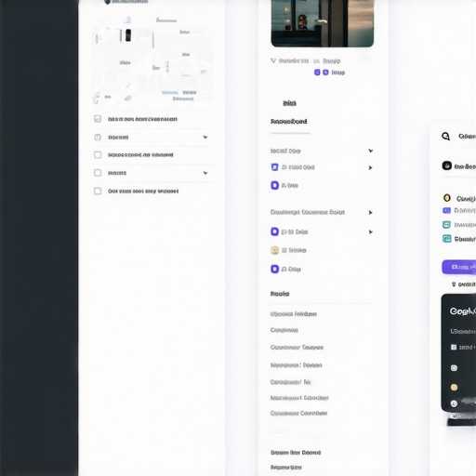Select the white grid icon in dark card
The height and width of the screenshot is (476, 476).
(454, 347)
